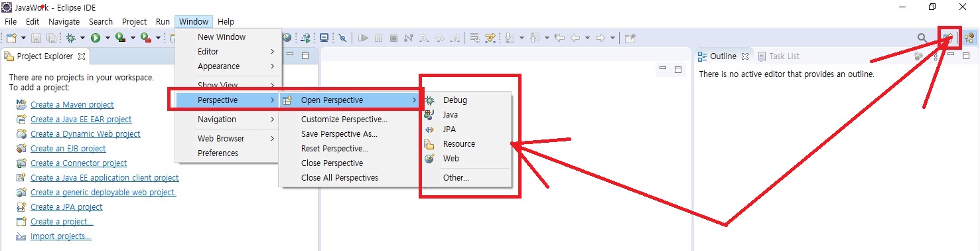This screenshot has height=251, width=980.
Task: Click the Open Console monitor toolbar icon
Action: point(324,38)
